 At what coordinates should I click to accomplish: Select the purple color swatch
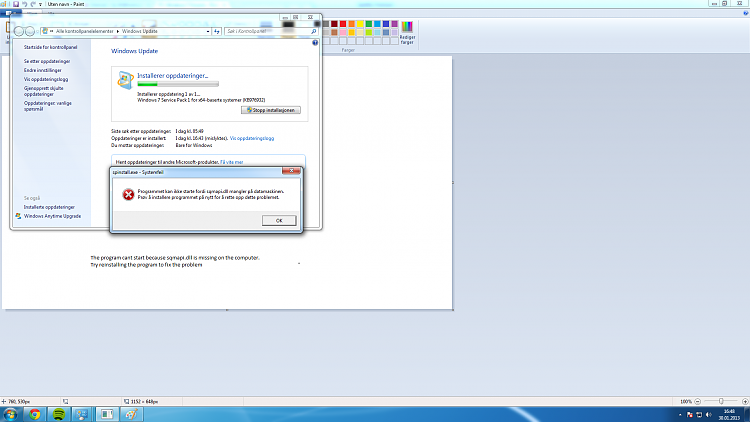pyautogui.click(x=395, y=24)
